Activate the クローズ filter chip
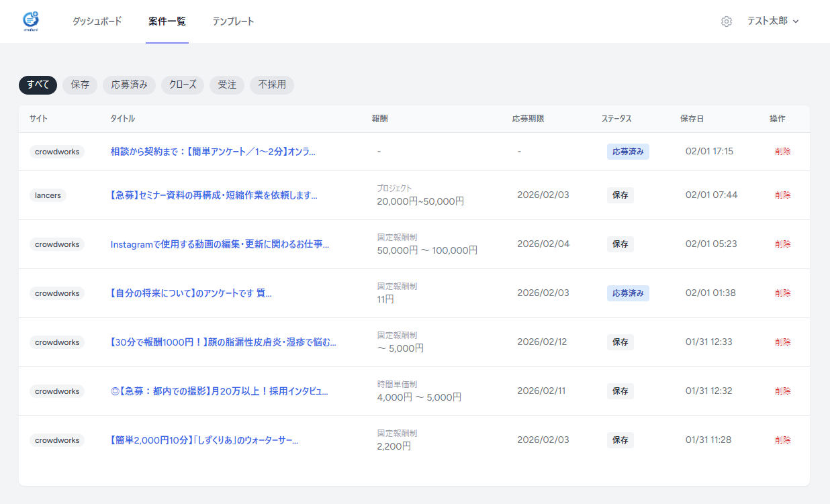 click(182, 85)
